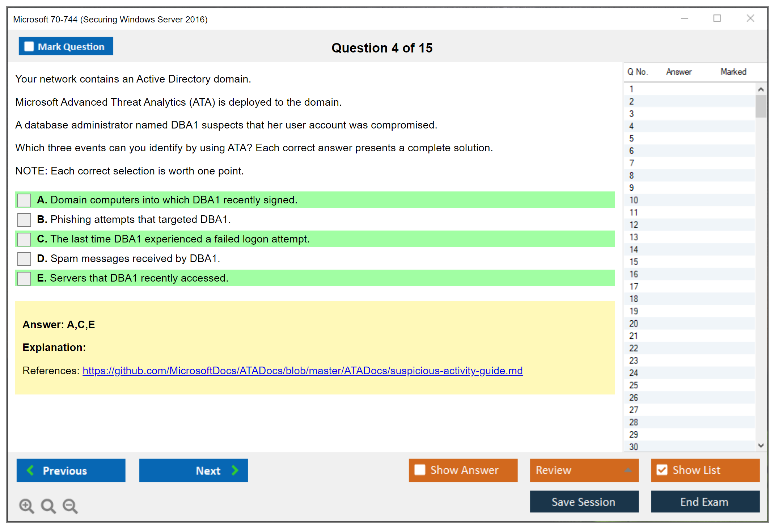Select checkbox for answer D
This screenshot has height=532, width=778.
[24, 259]
